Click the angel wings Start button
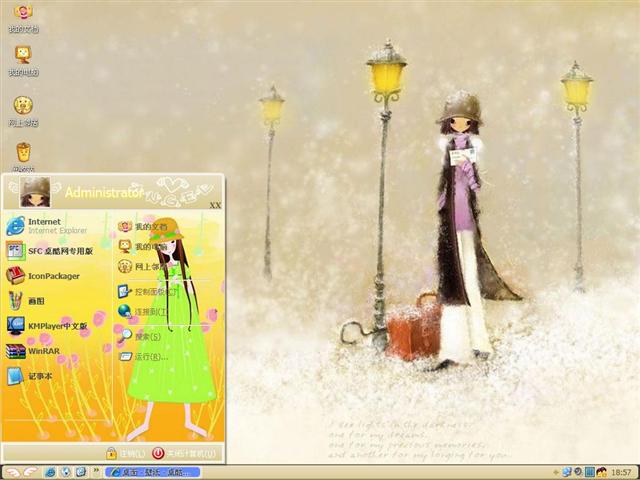This screenshot has height=480, width=640. (x=20, y=472)
